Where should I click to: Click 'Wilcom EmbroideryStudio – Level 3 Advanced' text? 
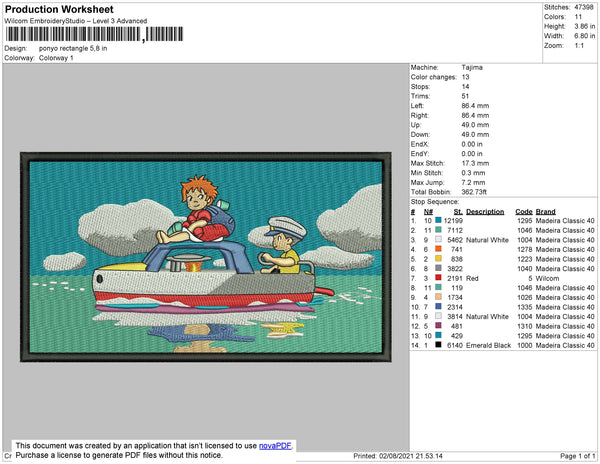click(x=76, y=21)
